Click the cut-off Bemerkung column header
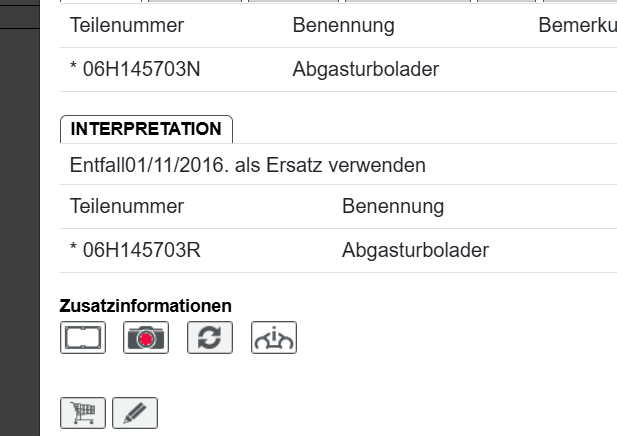 point(577,25)
